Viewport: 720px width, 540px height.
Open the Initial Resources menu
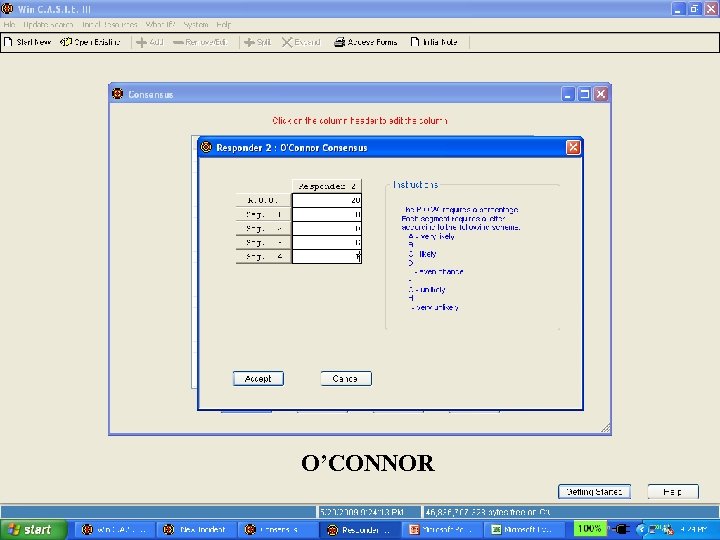tap(110, 24)
